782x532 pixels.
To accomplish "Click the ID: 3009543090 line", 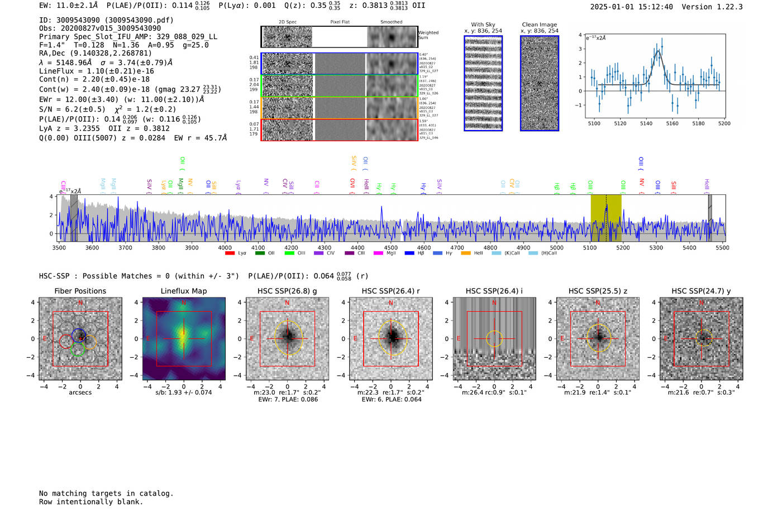I will pyautogui.click(x=107, y=20).
